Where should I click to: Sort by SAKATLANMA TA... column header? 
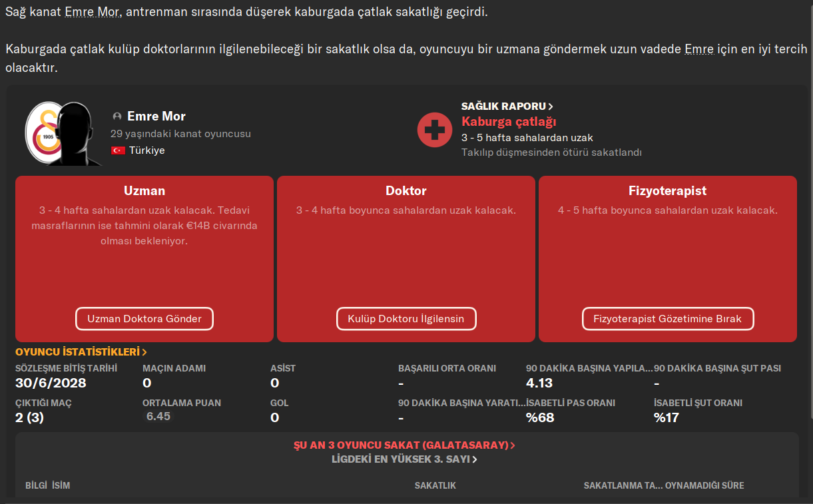pyautogui.click(x=623, y=486)
